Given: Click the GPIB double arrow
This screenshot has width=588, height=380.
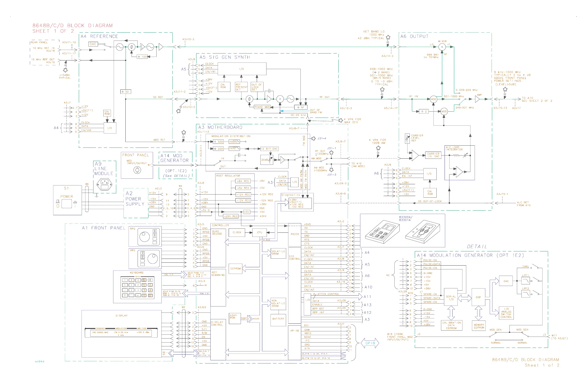Looking at the screenshot, I should coord(370,343).
